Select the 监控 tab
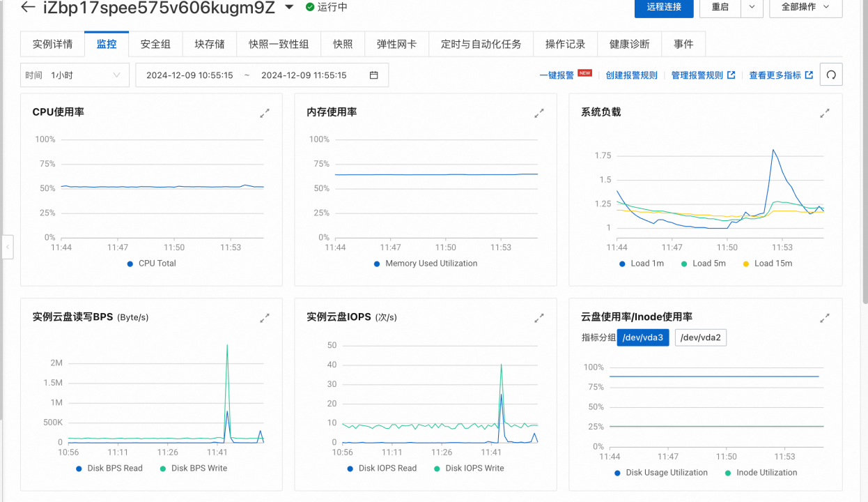The image size is (868, 502). 107,44
